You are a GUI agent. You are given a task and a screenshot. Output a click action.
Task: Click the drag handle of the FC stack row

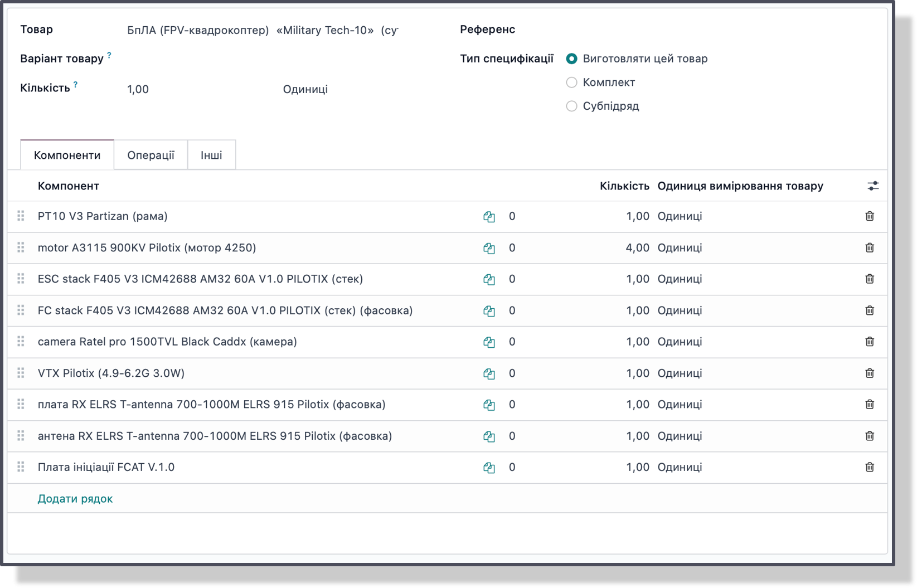tap(21, 310)
